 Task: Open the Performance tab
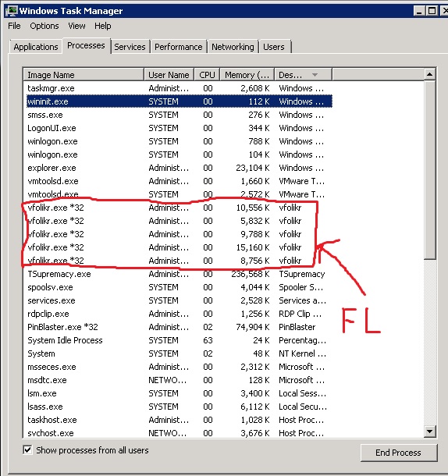point(178,47)
